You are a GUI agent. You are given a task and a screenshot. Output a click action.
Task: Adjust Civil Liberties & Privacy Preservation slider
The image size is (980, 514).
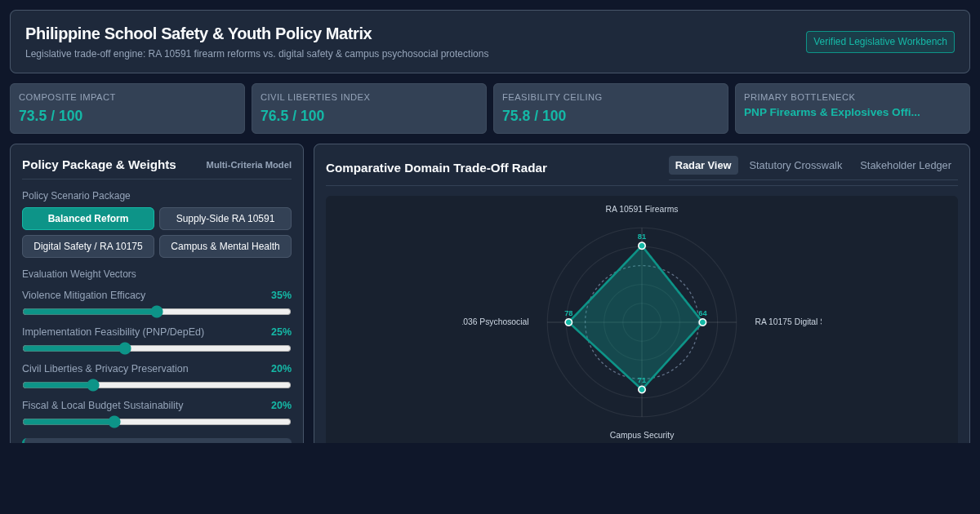click(x=157, y=385)
